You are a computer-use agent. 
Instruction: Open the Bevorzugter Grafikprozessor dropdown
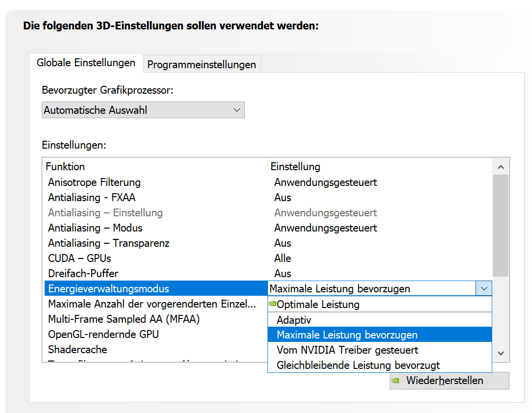(143, 110)
